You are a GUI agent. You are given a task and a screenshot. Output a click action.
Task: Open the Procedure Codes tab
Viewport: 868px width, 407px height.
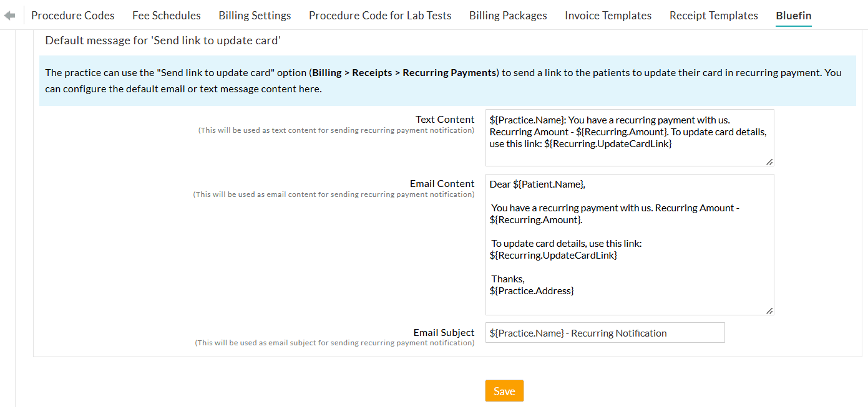pos(73,16)
